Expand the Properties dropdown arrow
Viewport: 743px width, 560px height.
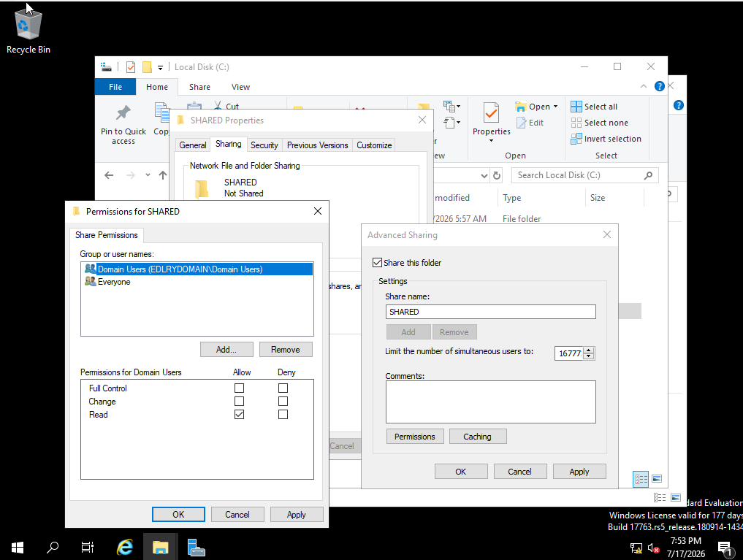492,141
